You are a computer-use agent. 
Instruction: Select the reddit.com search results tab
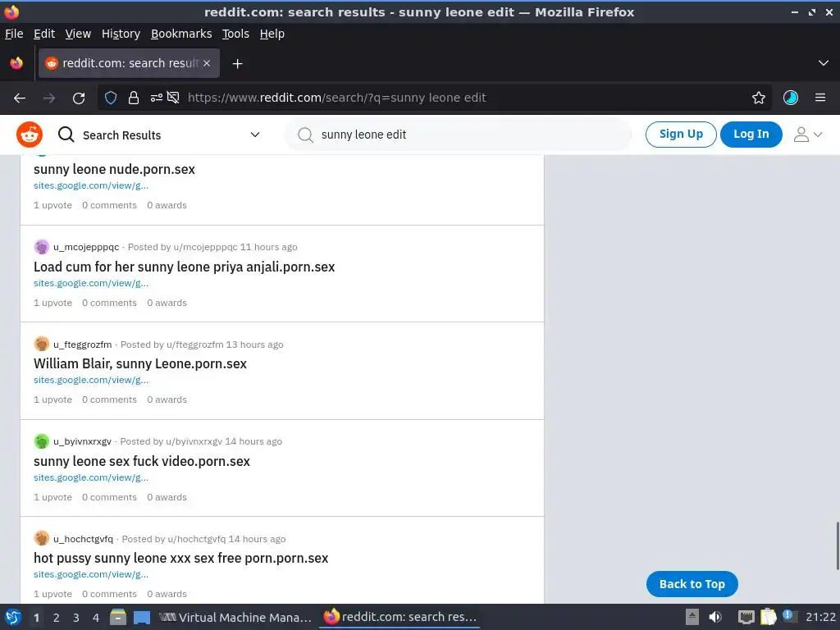click(129, 63)
